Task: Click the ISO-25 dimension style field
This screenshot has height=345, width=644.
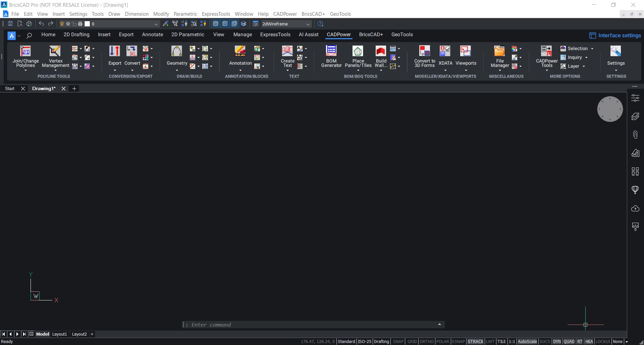Action: click(x=364, y=342)
